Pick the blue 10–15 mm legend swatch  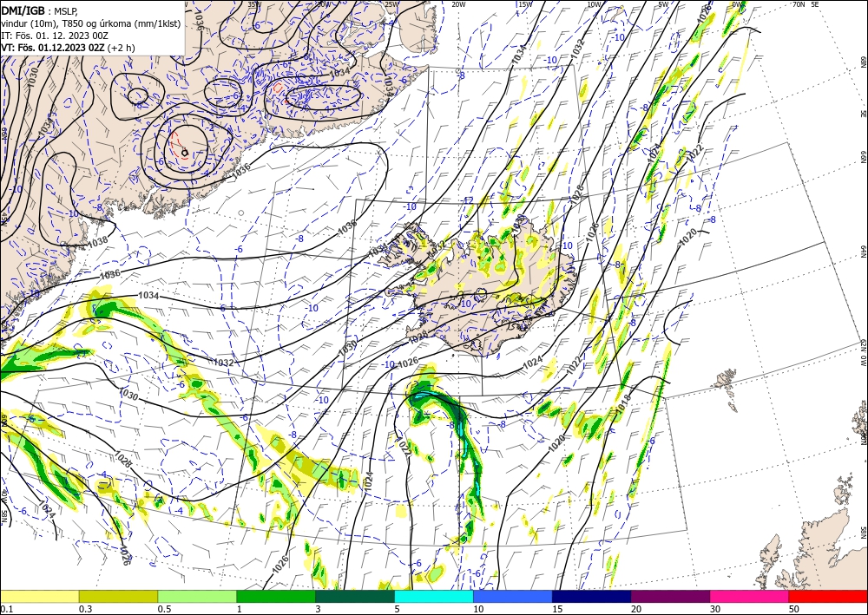tap(513, 596)
